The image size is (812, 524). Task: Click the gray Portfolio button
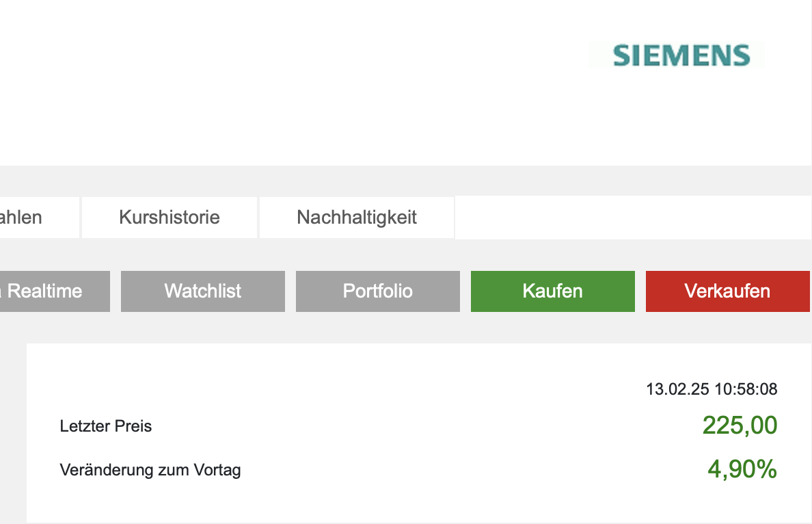pyautogui.click(x=378, y=291)
